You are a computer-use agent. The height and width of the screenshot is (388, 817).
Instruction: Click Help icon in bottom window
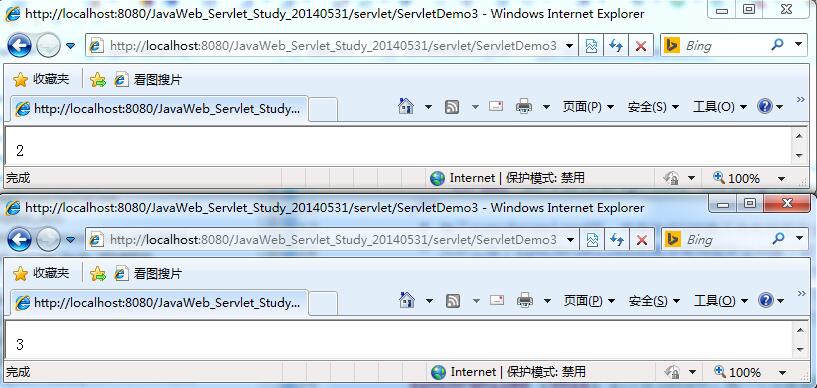[x=765, y=301]
